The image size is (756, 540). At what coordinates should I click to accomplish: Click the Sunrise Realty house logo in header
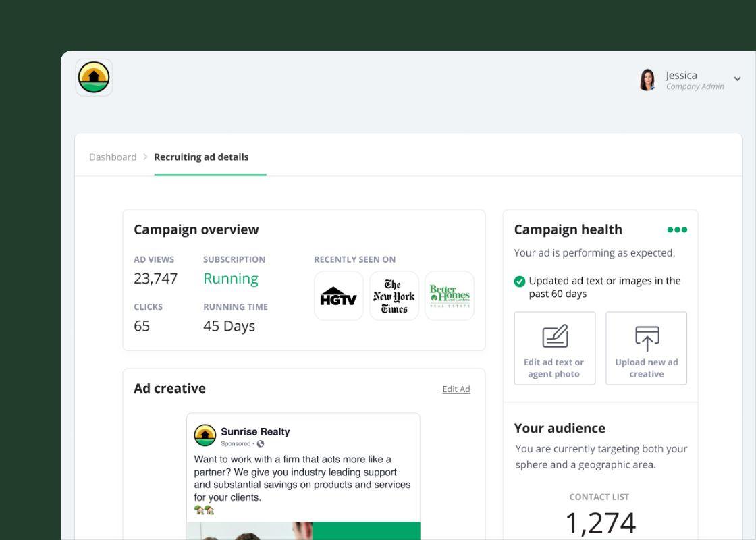[x=94, y=77]
